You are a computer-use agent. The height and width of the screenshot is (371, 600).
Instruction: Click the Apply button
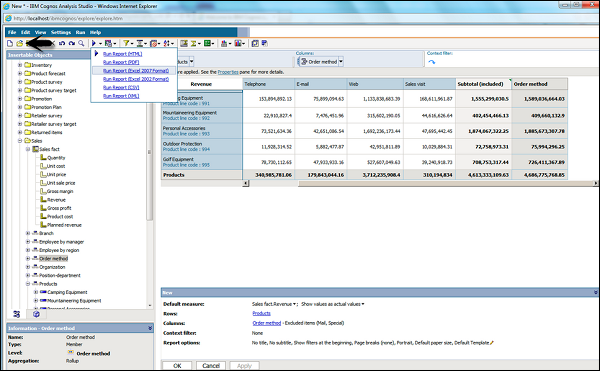pos(244,366)
